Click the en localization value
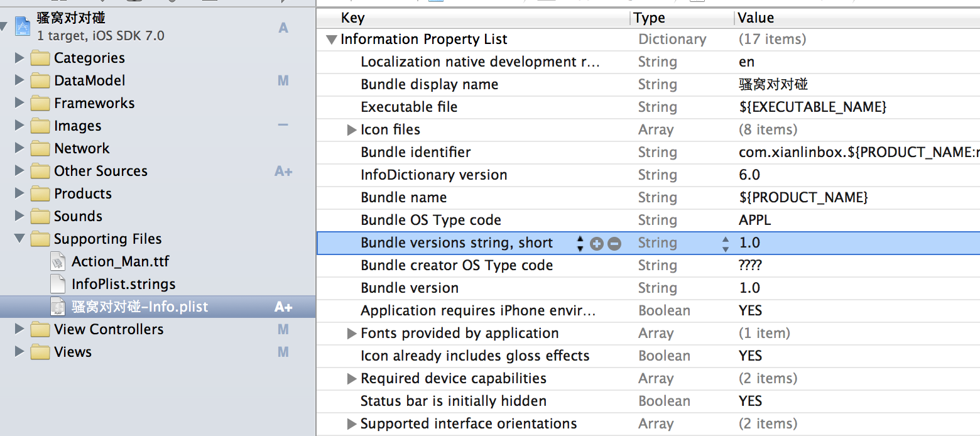980x436 pixels. click(x=747, y=62)
